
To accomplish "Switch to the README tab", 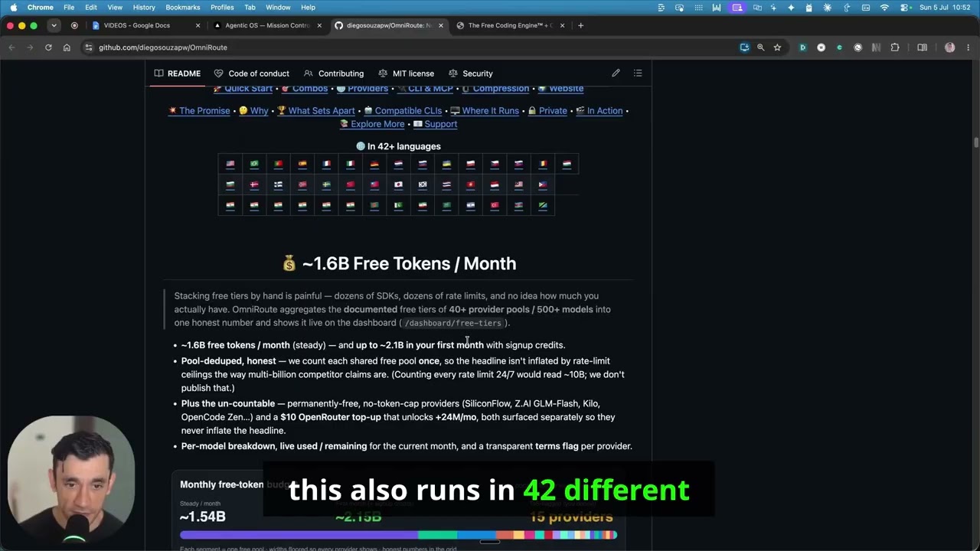I will coord(178,73).
